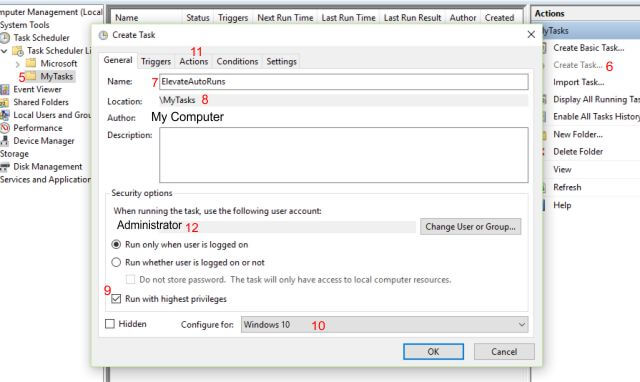Image resolution: width=640 pixels, height=382 pixels.
Task: Select Run whether user is logged on or not
Action: click(x=116, y=262)
